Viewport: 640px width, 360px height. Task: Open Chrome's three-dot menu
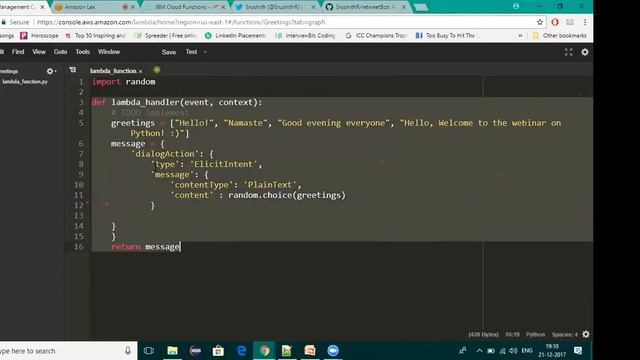point(585,22)
